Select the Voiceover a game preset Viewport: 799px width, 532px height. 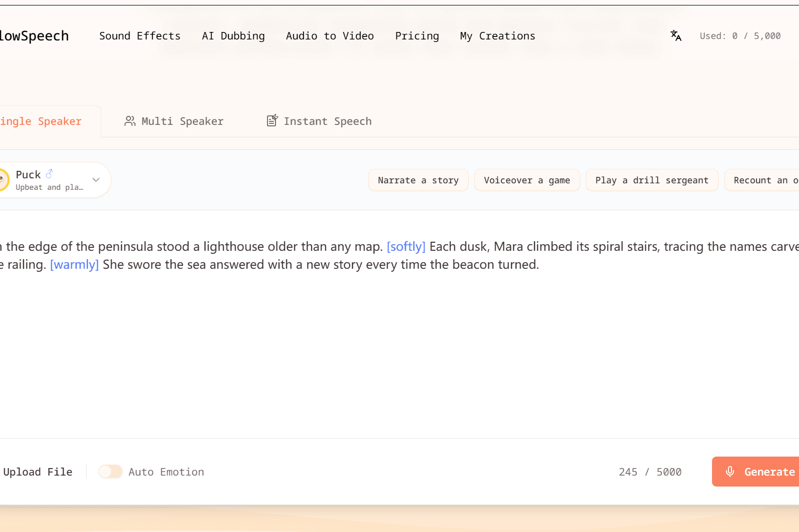(x=526, y=180)
